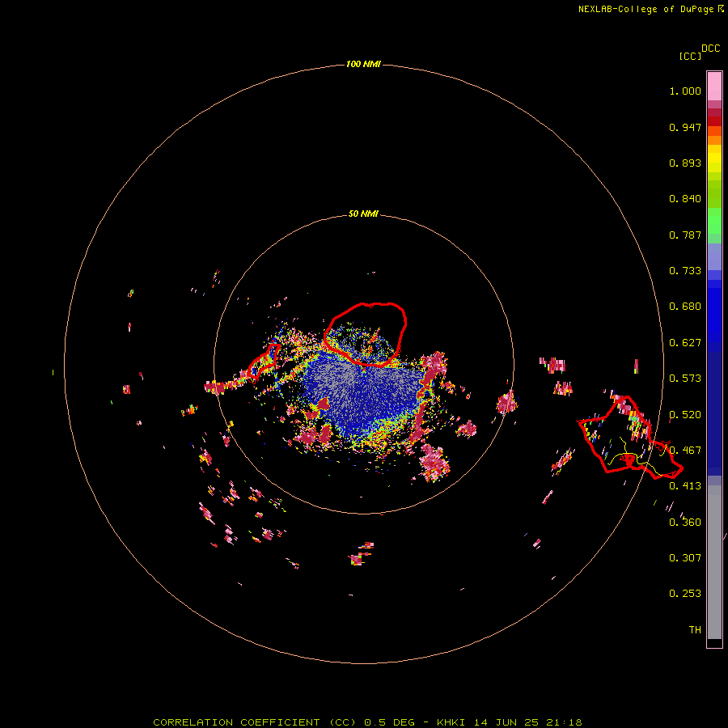Select the 0.520 scale value
The height and width of the screenshot is (728, 728).
685,415
